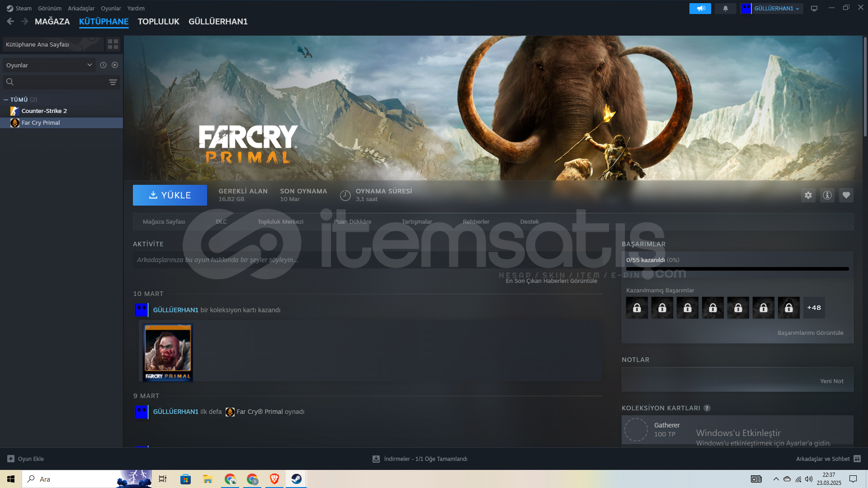Switch to the MAĞAZA tab
The width and height of the screenshot is (868, 488).
coord(52,22)
